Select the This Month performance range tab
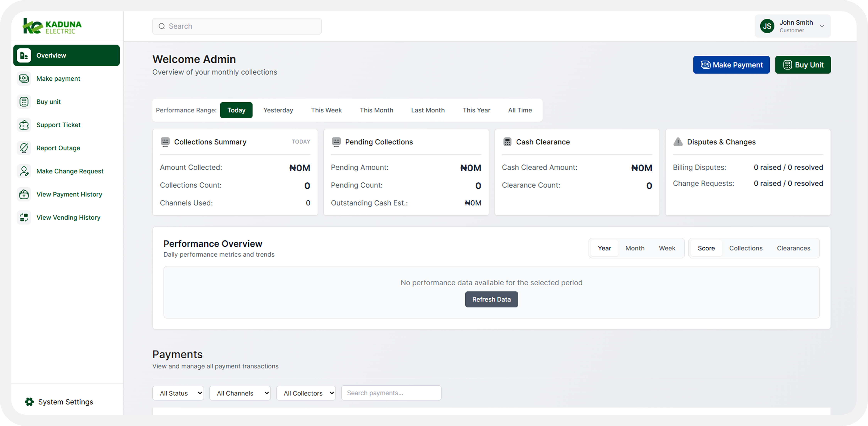The image size is (868, 426). coord(376,110)
